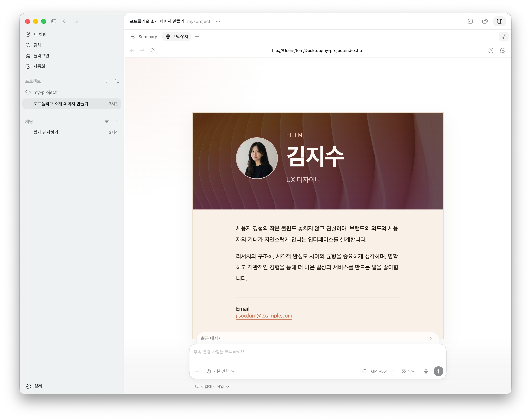Toggle the right side panel button
Image resolution: width=531 pixels, height=420 pixels.
coord(499,21)
